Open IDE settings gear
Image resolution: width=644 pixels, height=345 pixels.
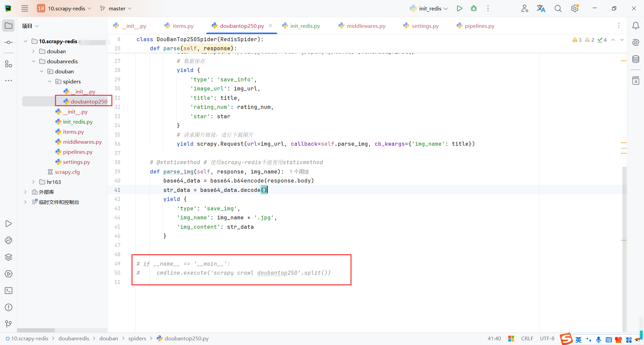575,8
